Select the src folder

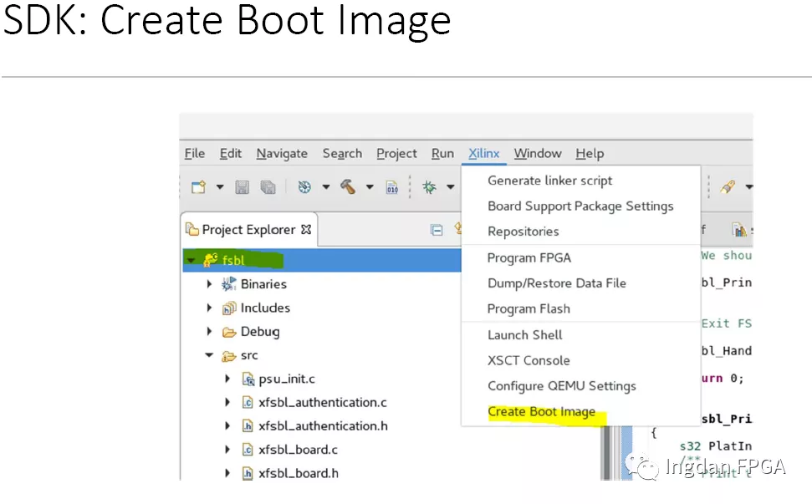(249, 355)
